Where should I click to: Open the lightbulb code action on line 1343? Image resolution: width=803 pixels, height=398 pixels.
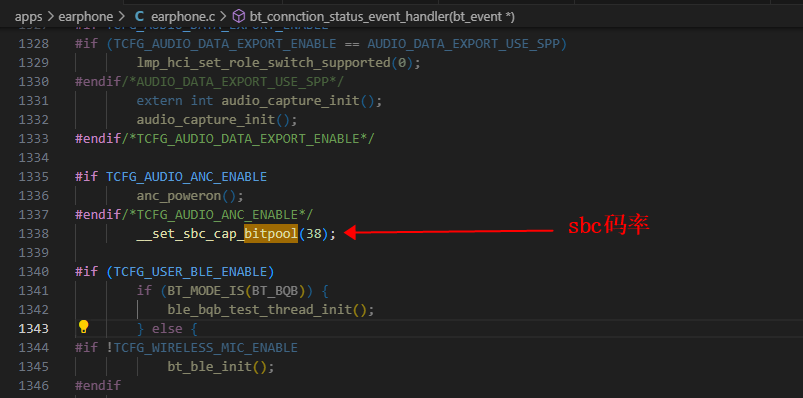click(x=83, y=327)
